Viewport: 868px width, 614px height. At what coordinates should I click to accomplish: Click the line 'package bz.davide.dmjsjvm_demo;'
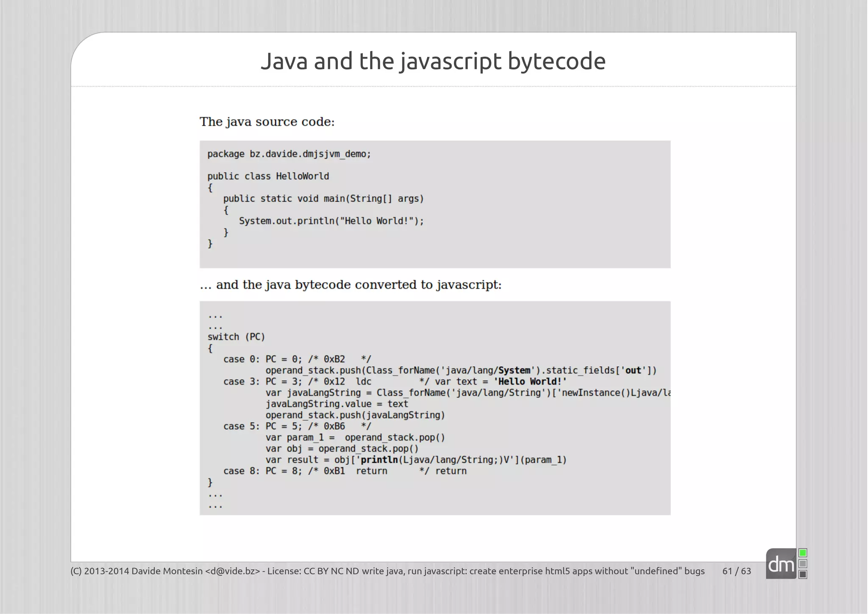pos(289,154)
